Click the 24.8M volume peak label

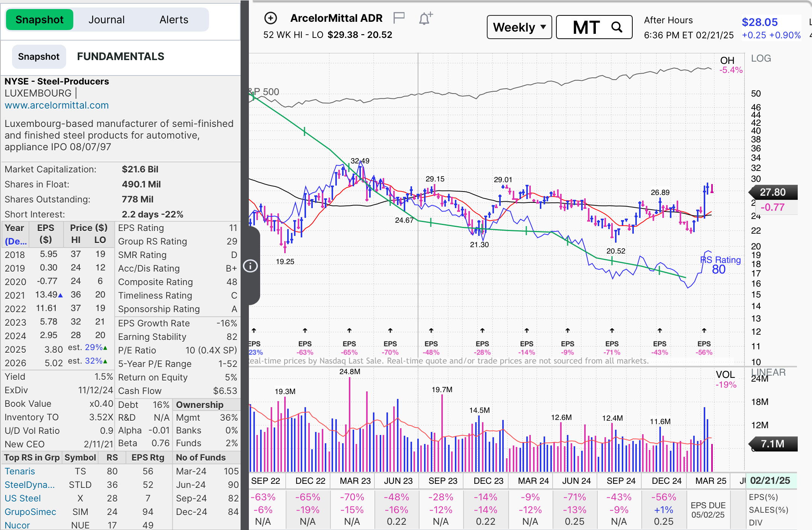[x=350, y=372]
